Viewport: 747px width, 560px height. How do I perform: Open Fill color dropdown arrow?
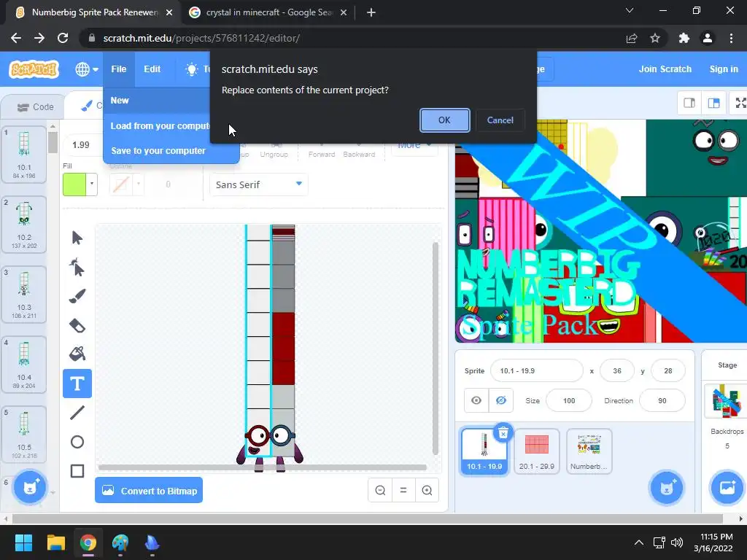pos(91,184)
